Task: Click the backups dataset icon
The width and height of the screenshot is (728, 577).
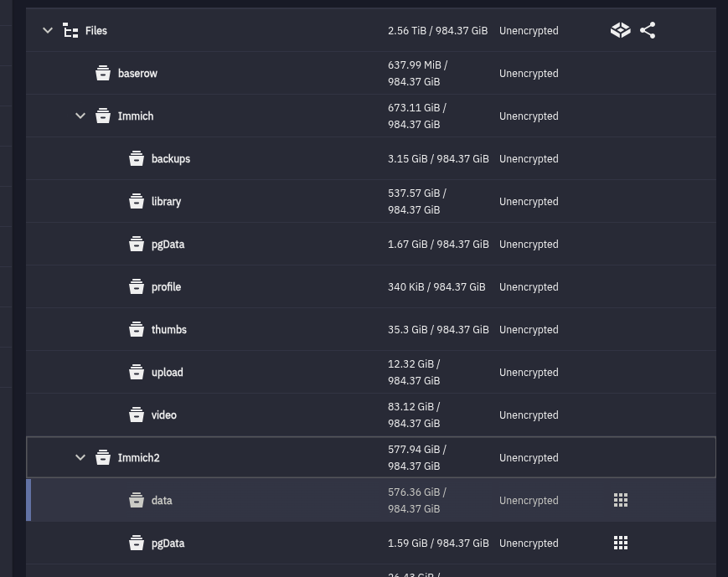Action: coord(137,159)
